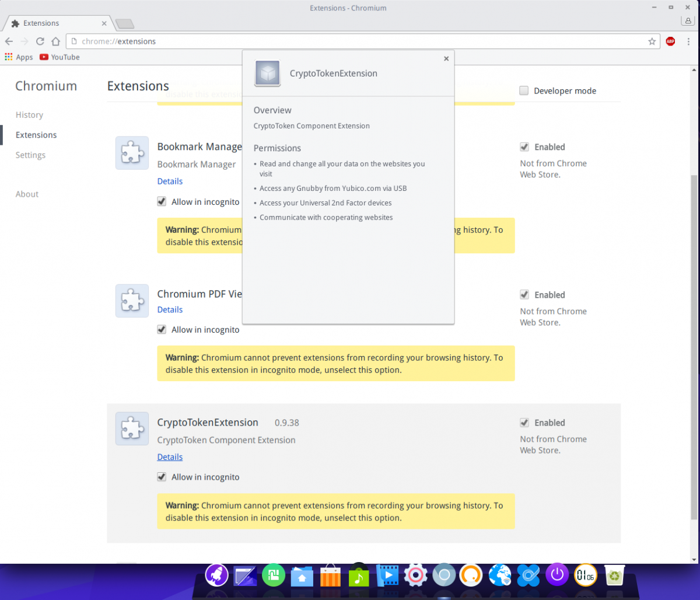Viewport: 700px width, 600px height.
Task: Open Details link for CryptoTokenExtension
Action: (170, 457)
